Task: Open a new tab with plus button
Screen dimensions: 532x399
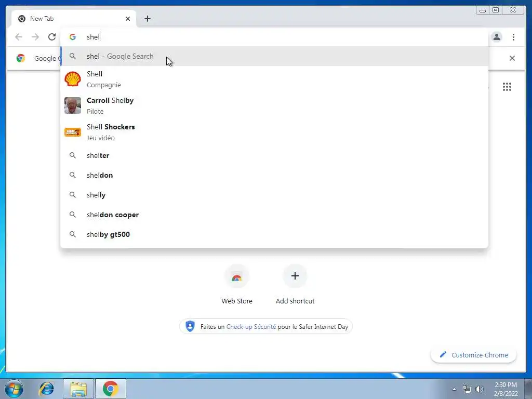Action: tap(147, 19)
